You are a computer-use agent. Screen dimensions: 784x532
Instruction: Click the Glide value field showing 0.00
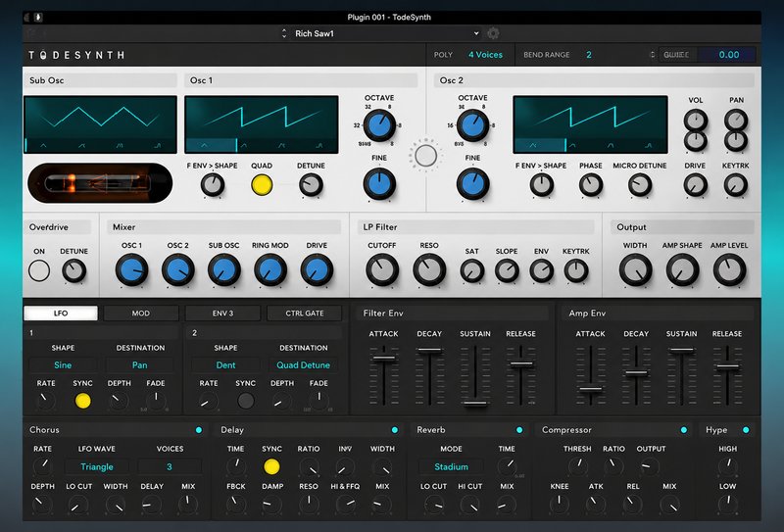coord(727,55)
